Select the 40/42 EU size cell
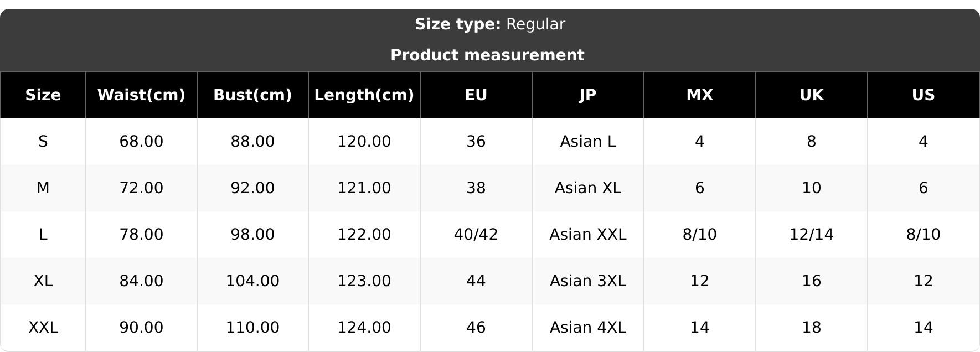Screen dimensions: 980x352 tap(476, 235)
